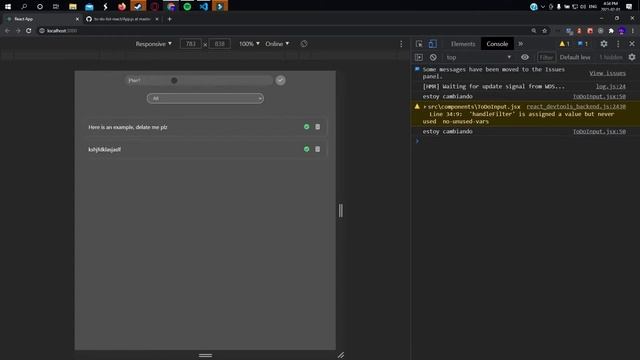640x360 pixels.
Task: Toggle the device toolbar icon in DevTools
Action: click(432, 44)
